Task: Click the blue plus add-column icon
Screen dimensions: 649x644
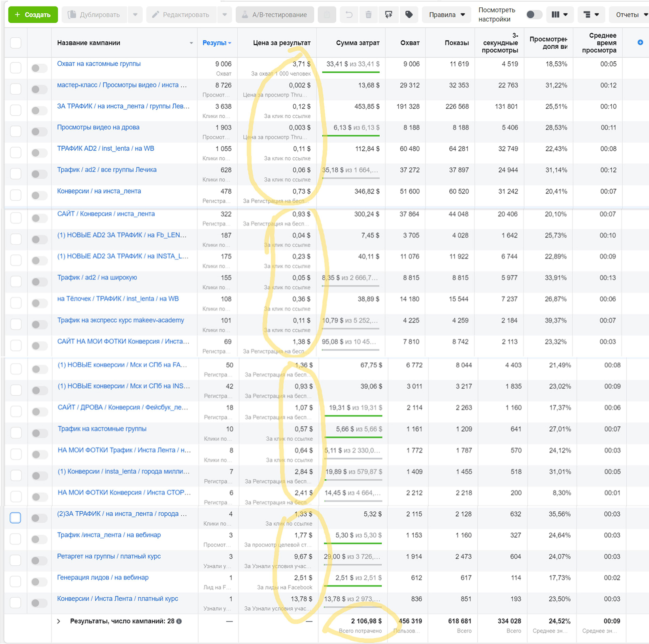Action: pos(640,42)
